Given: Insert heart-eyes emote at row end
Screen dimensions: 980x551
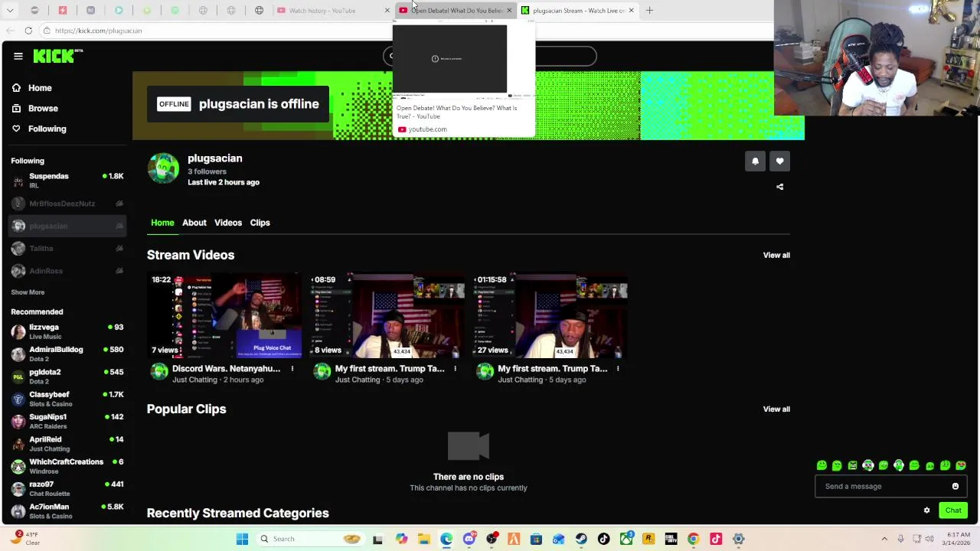Looking at the screenshot, I should [961, 465].
